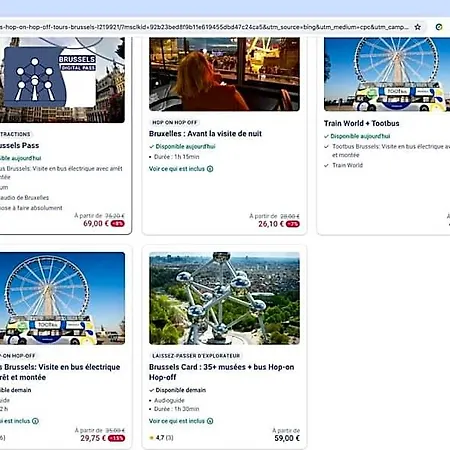Viewport: 450px width, 450px height.
Task: Open 'Train World + Tootbus' offer title
Action: click(x=362, y=123)
